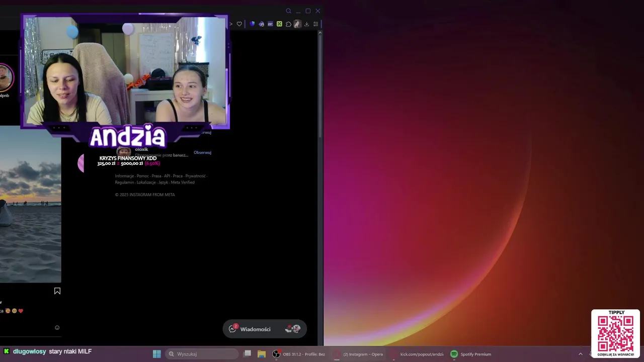The width and height of the screenshot is (644, 362).
Task: Open the green dice extension icon
Action: tap(279, 24)
